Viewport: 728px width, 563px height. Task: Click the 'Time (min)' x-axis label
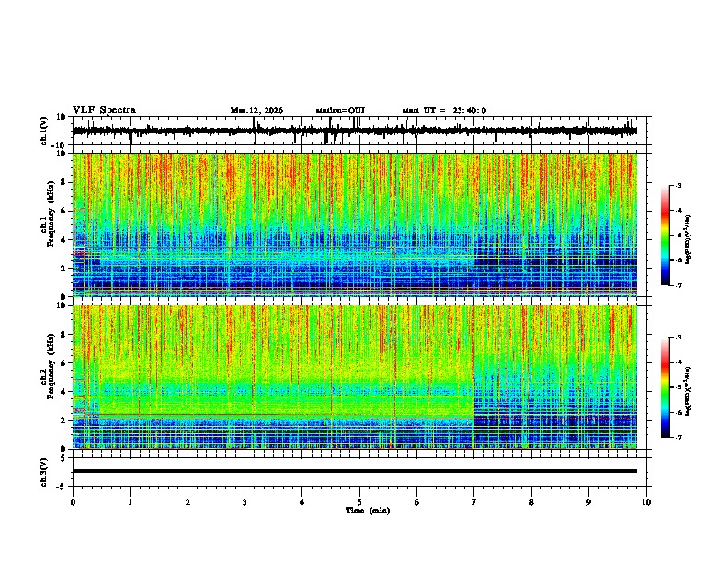pyautogui.click(x=368, y=511)
